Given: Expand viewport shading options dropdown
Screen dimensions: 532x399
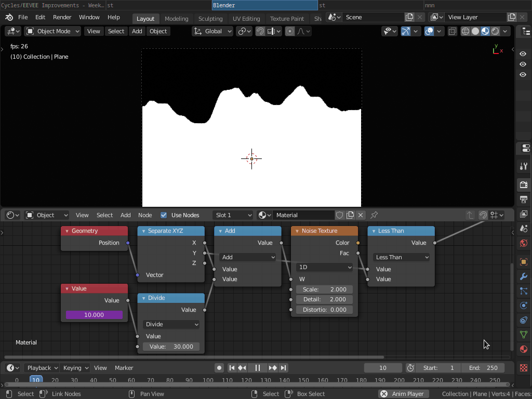Looking at the screenshot, I should point(505,31).
